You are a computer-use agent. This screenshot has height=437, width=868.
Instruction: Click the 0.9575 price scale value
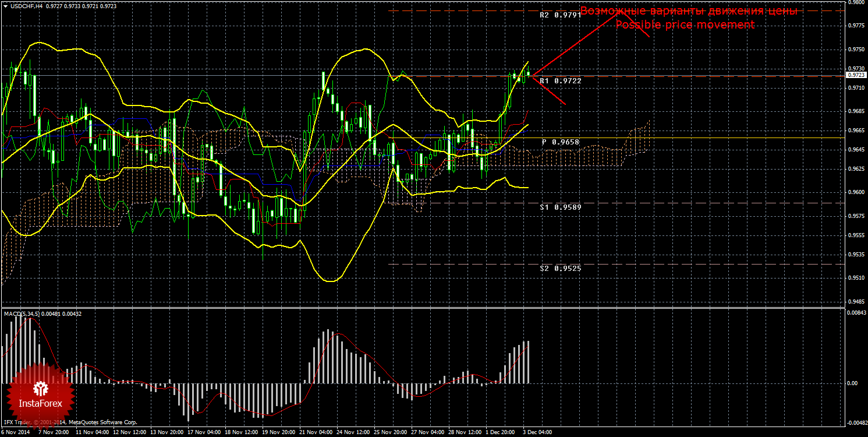click(x=855, y=216)
